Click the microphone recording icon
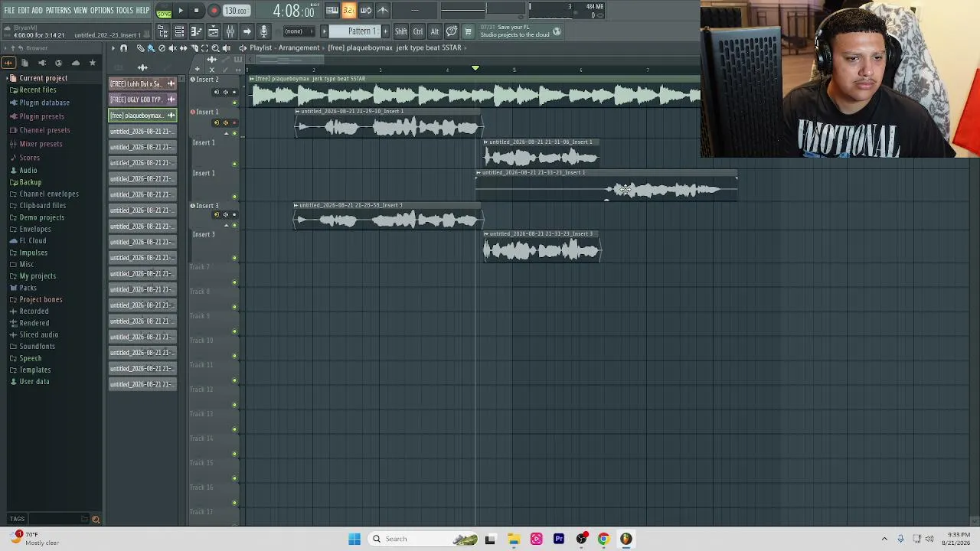The height and width of the screenshot is (551, 980). [263, 31]
